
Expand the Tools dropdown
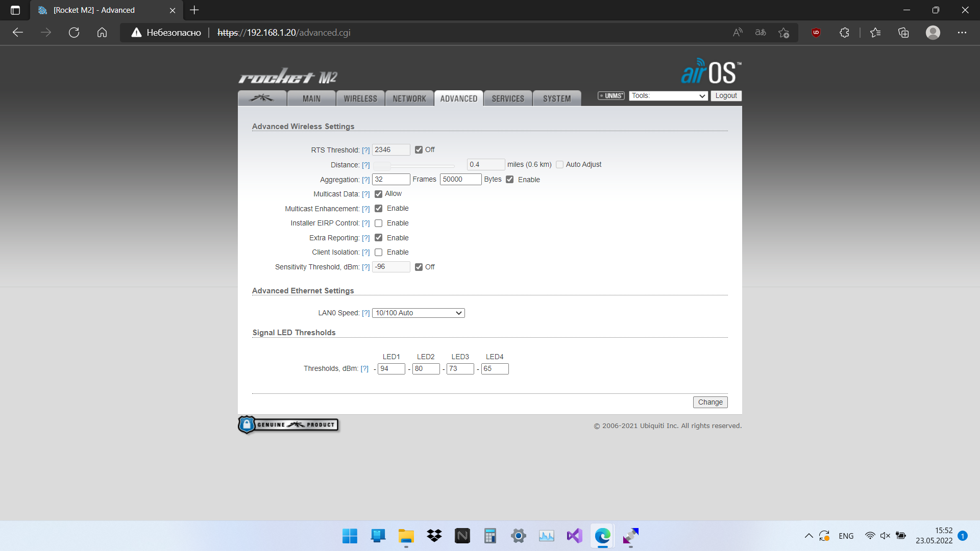coord(668,96)
